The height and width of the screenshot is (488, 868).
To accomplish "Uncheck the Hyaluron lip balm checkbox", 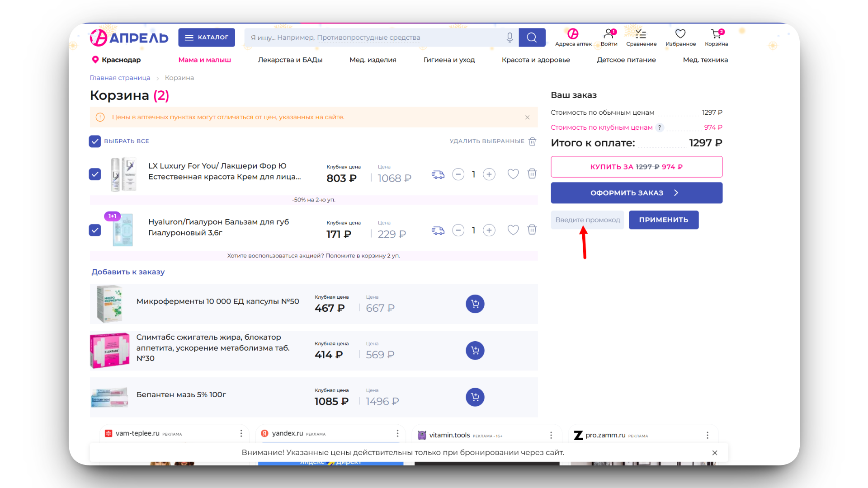I will [95, 230].
